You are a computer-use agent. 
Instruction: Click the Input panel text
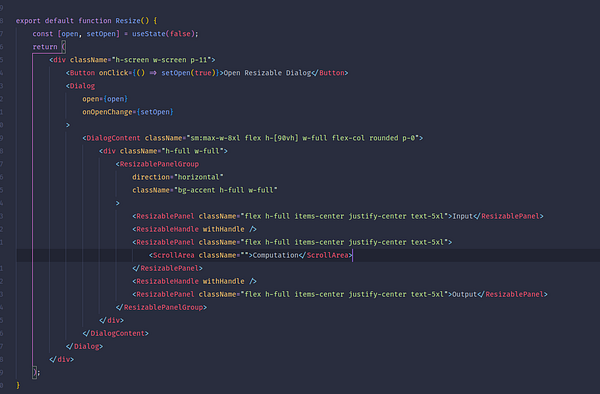[463, 216]
